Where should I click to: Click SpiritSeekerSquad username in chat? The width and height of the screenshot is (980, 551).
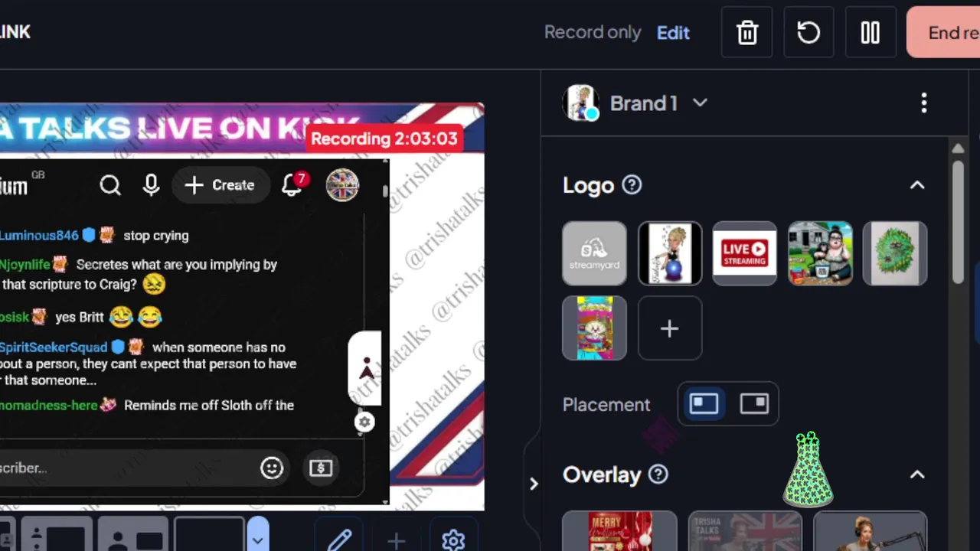pyautogui.click(x=54, y=347)
